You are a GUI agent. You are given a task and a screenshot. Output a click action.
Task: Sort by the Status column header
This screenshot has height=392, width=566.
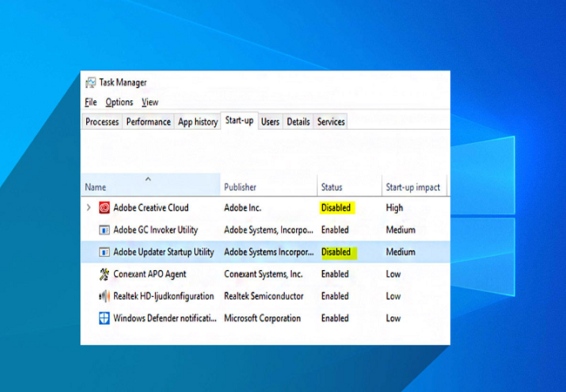coord(350,185)
